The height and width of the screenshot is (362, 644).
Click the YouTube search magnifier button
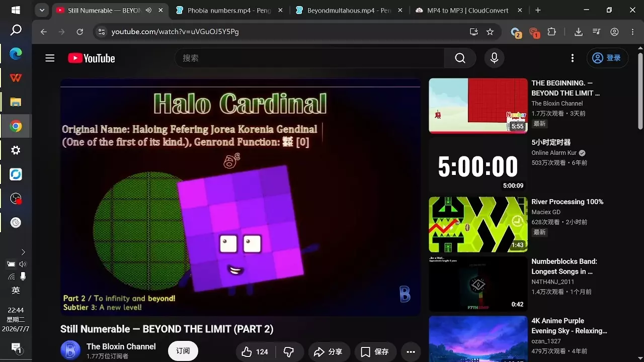point(460,58)
